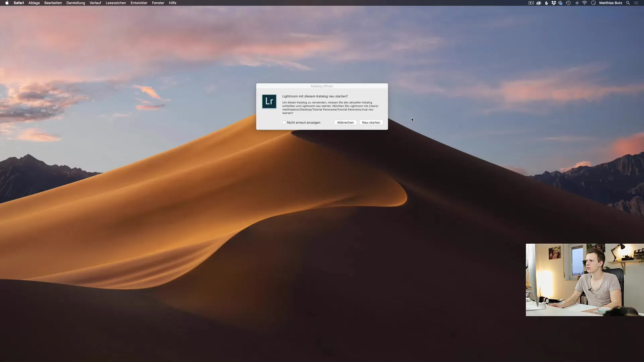Click the flame droplet menu bar icon
This screenshot has height=362, width=644.
pos(546,3)
